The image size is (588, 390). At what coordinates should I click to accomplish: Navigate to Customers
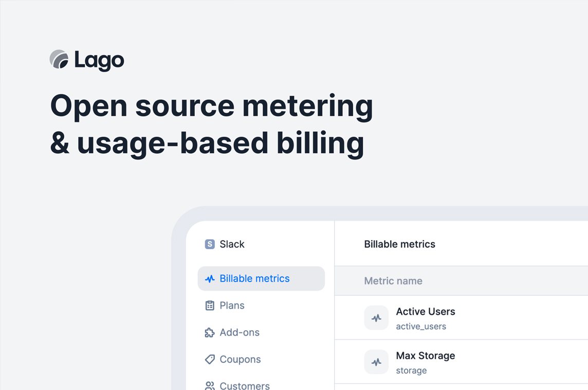coord(245,385)
